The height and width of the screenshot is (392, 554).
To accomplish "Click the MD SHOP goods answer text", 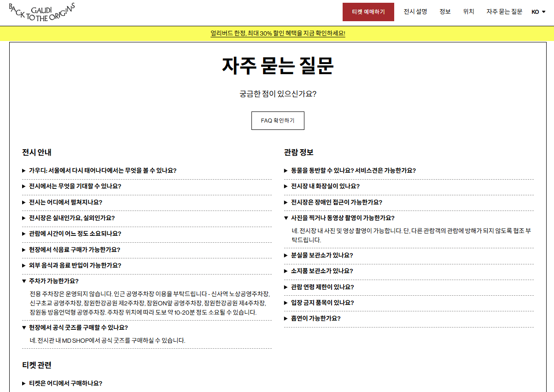I will 107,340.
